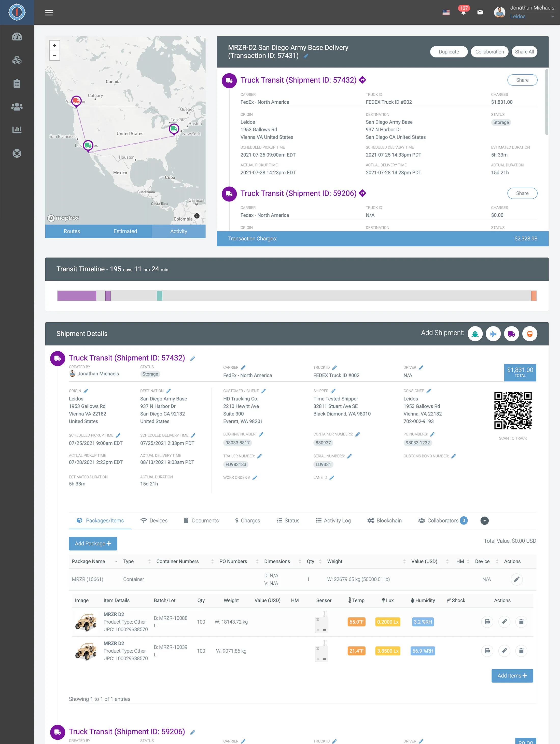
Task: Click Add Items button
Action: coord(512,676)
